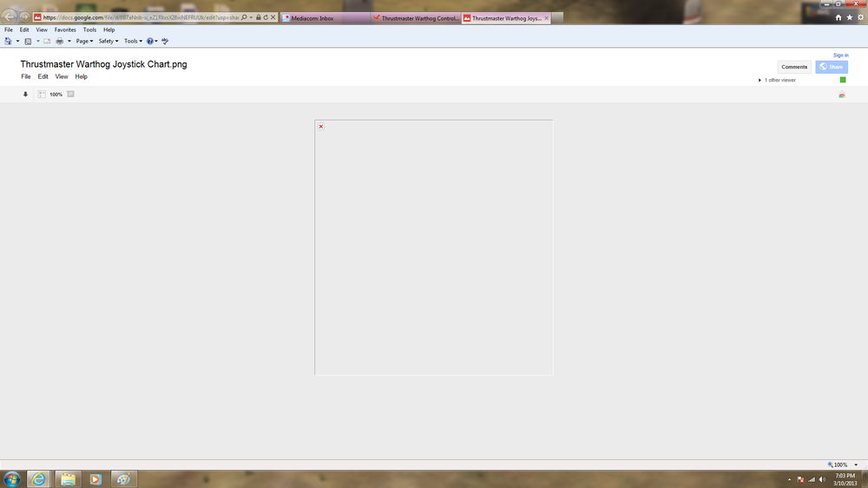The height and width of the screenshot is (488, 868).
Task: Print the page with the printer icon
Action: point(59,41)
